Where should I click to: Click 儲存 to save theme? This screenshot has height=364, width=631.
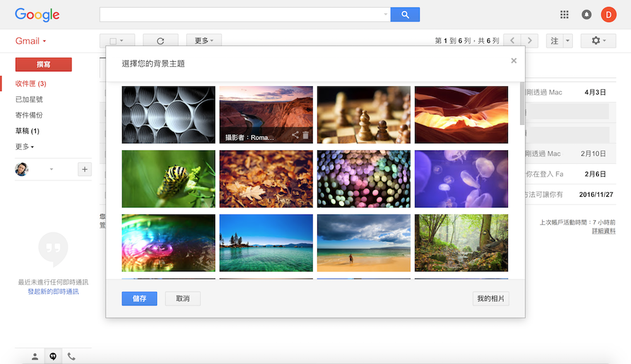click(x=139, y=298)
